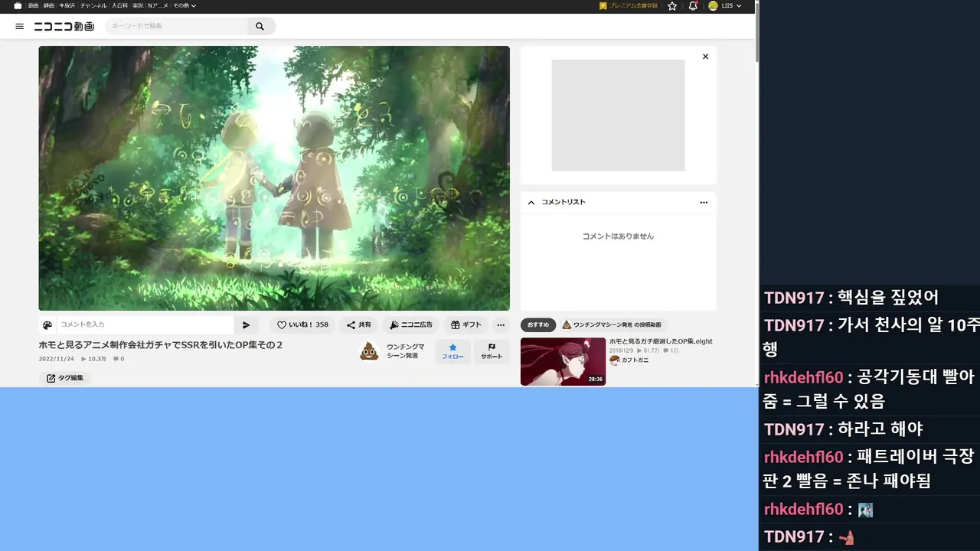This screenshot has width=980, height=551.
Task: Select the ウンチングマシーン発進 の投稿動画 tab
Action: coord(613,324)
